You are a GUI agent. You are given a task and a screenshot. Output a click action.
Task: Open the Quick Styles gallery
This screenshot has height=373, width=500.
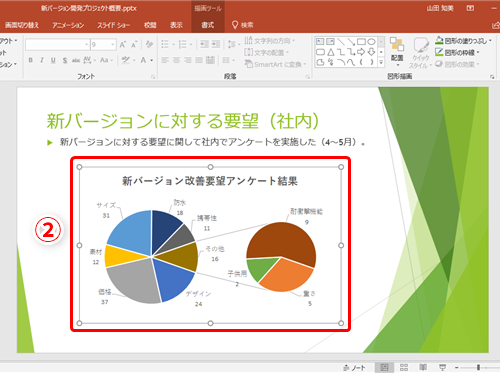coord(421,53)
